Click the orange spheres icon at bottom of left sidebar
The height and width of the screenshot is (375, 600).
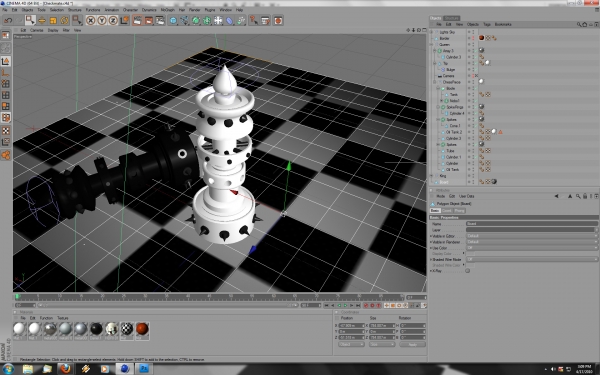pyautogui.click(x=6, y=155)
